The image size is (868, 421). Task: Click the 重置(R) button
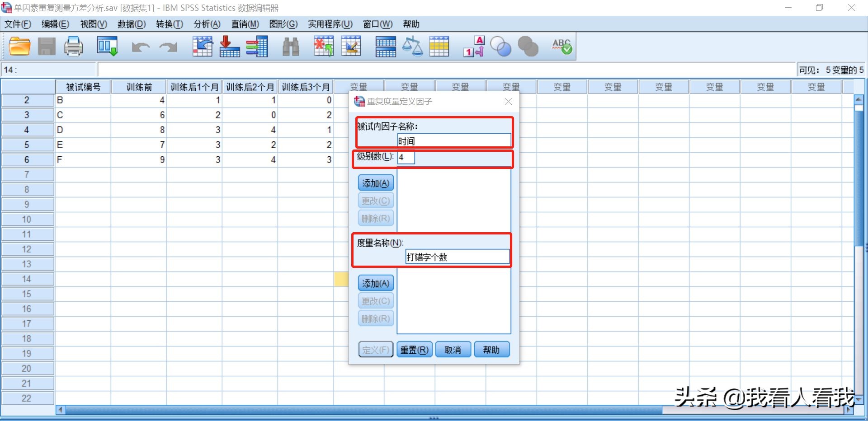[415, 350]
